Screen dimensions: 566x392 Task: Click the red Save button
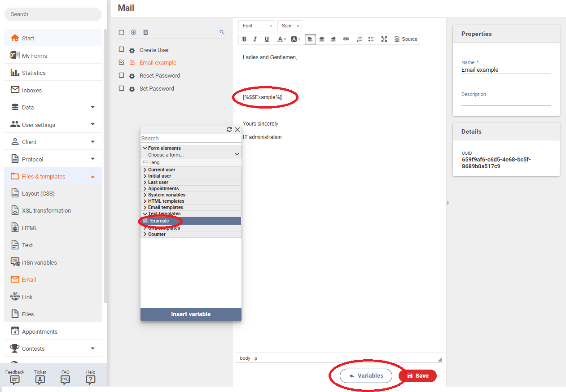417,376
